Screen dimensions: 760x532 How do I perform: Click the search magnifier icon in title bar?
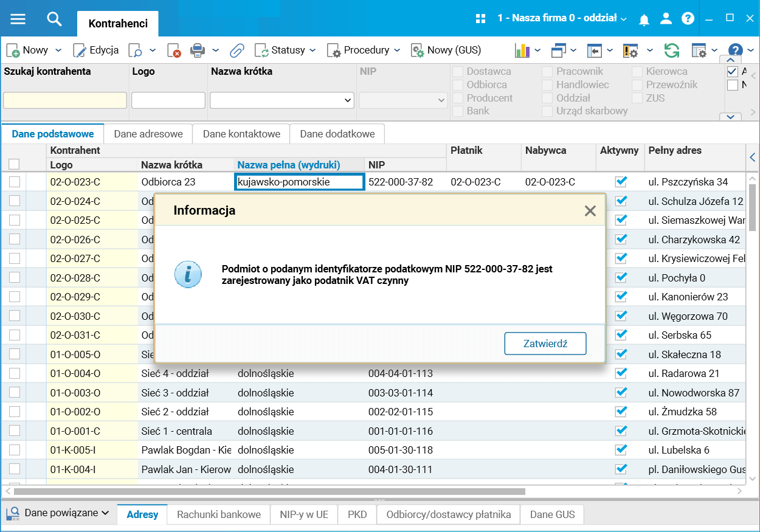54,19
